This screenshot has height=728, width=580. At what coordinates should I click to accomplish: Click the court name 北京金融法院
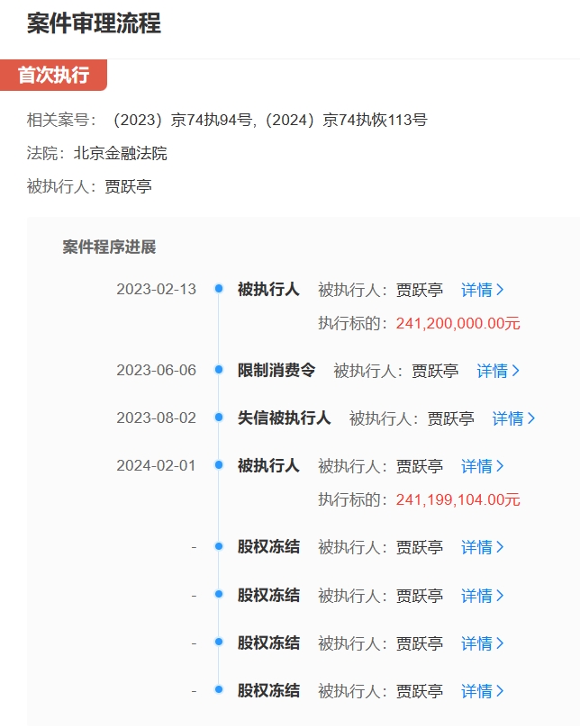[121, 153]
